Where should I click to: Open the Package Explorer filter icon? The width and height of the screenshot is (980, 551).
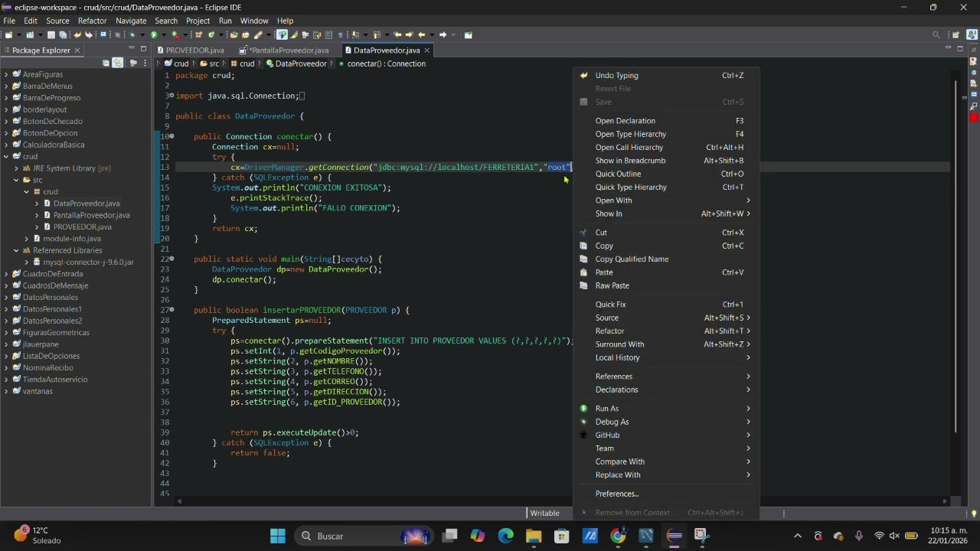click(x=132, y=64)
